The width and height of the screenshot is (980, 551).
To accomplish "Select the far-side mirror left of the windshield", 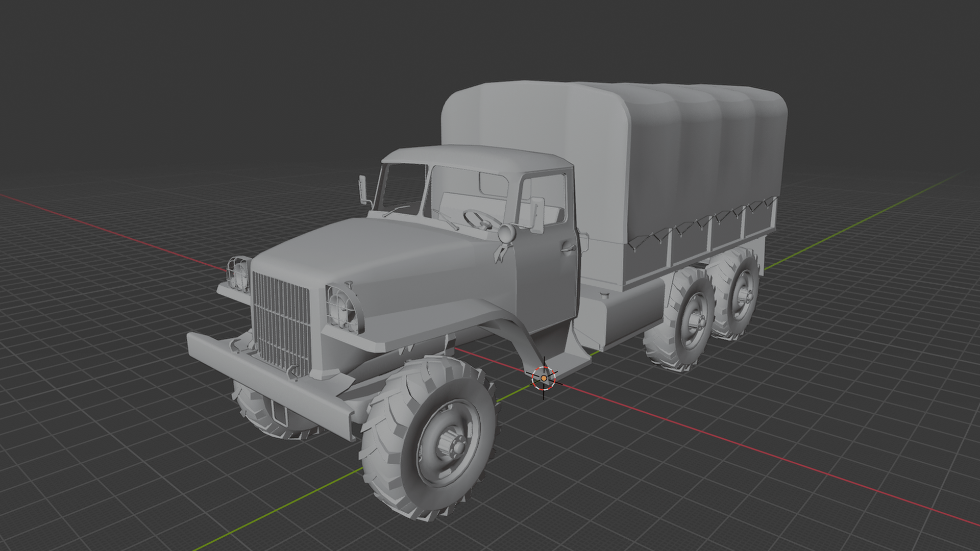I will point(363,190).
